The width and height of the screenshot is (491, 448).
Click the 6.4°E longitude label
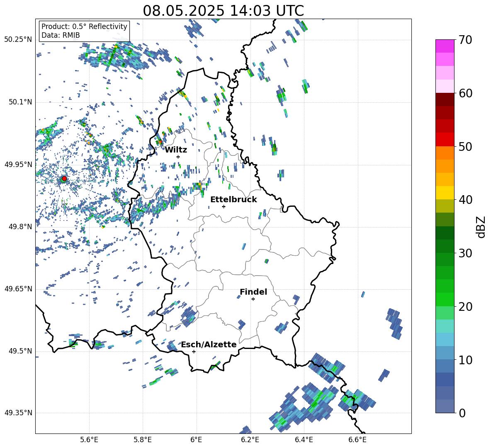(x=304, y=440)
